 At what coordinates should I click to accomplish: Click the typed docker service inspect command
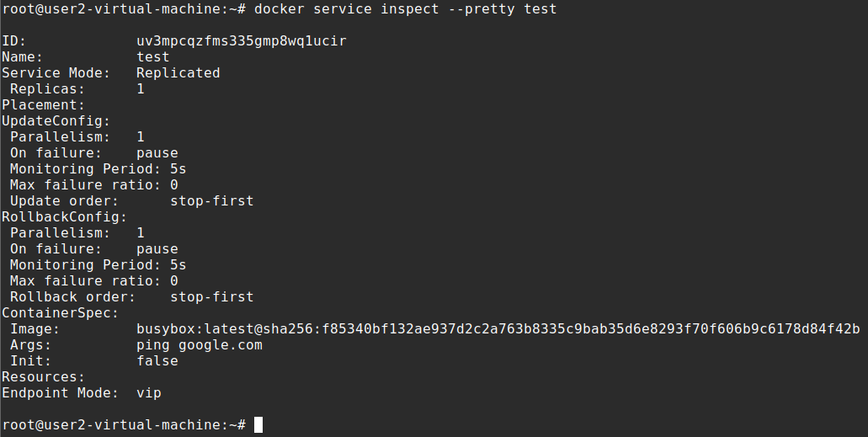(405, 9)
